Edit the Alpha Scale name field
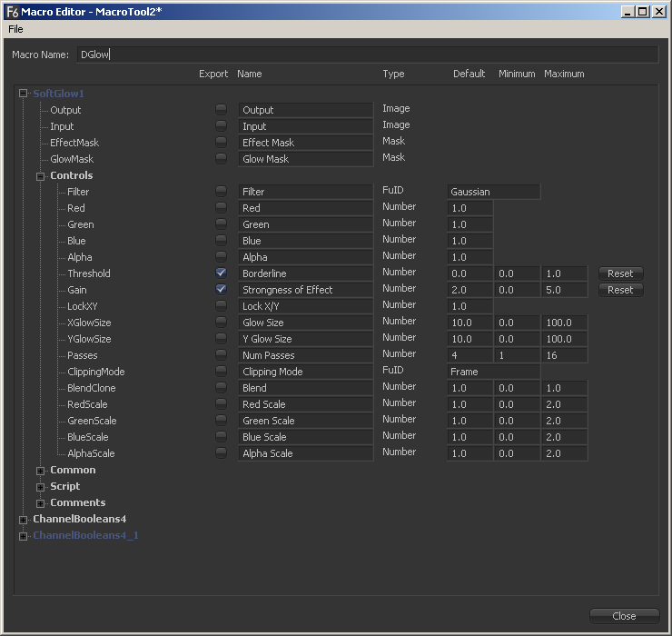This screenshot has width=672, height=636. pos(305,453)
